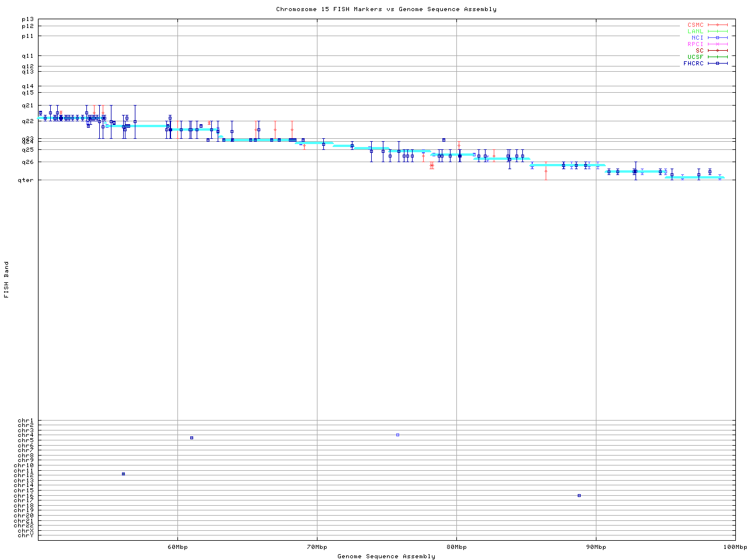This screenshot has height=560, width=747.
Task: Click the 100Mbp x-axis tick label
Action: point(735,547)
